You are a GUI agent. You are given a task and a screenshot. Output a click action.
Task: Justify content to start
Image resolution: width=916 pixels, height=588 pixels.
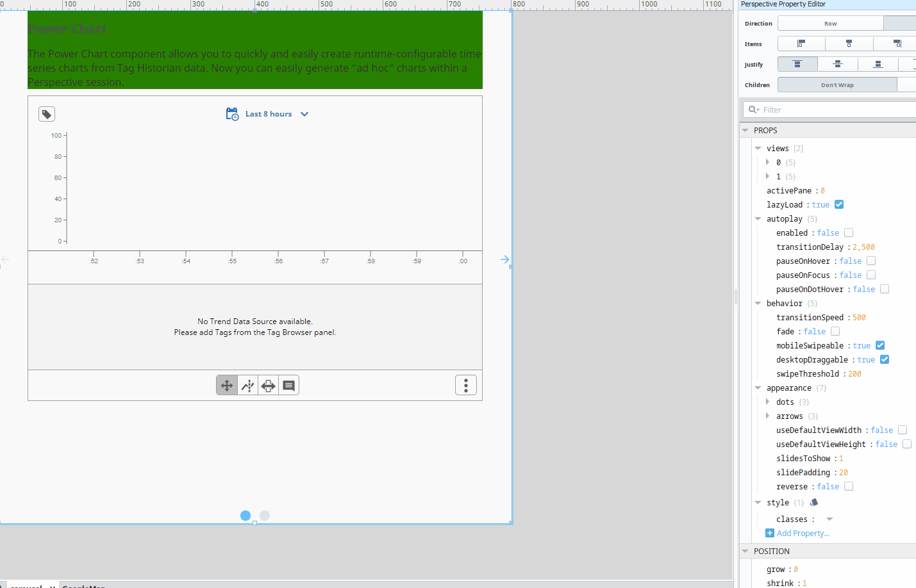coord(797,64)
